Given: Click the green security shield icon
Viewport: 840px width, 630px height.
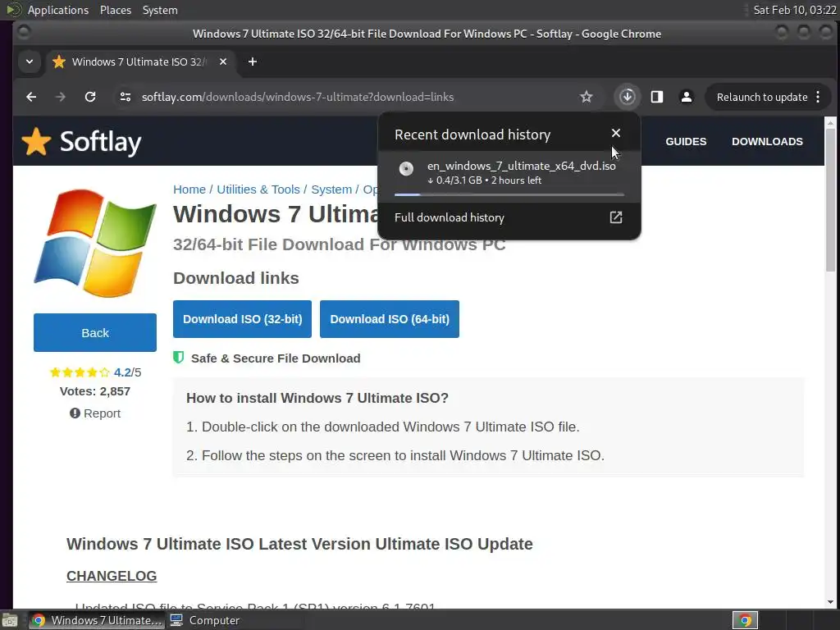Looking at the screenshot, I should coord(178,358).
